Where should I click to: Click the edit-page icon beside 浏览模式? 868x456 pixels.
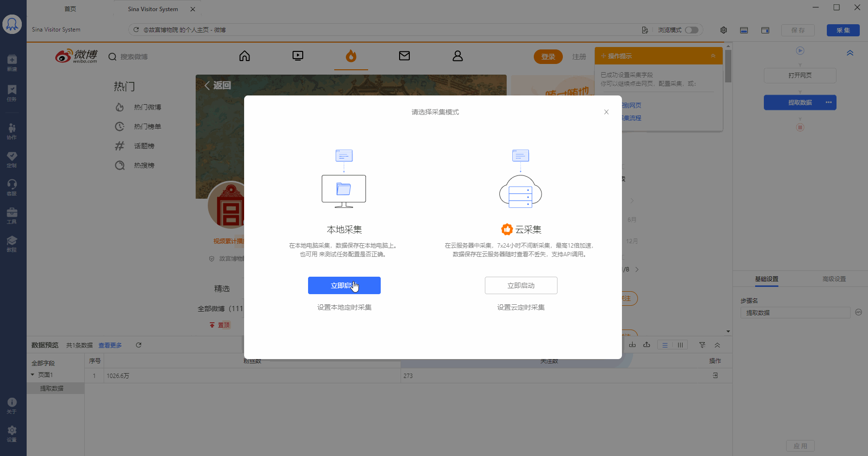coord(645,30)
